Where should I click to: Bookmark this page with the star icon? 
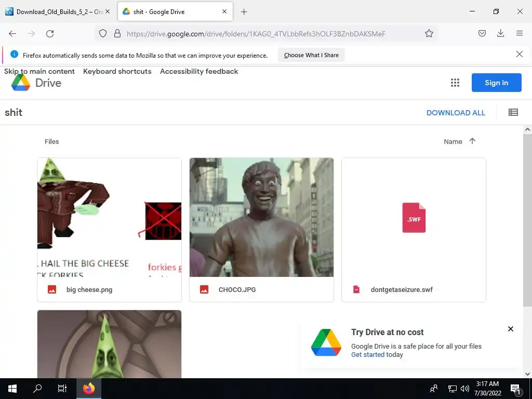tap(429, 33)
